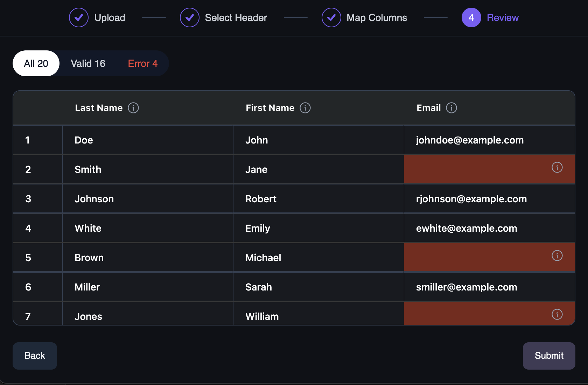This screenshot has height=385, width=588.
Task: Go to the Select Header step label
Action: coord(236,17)
